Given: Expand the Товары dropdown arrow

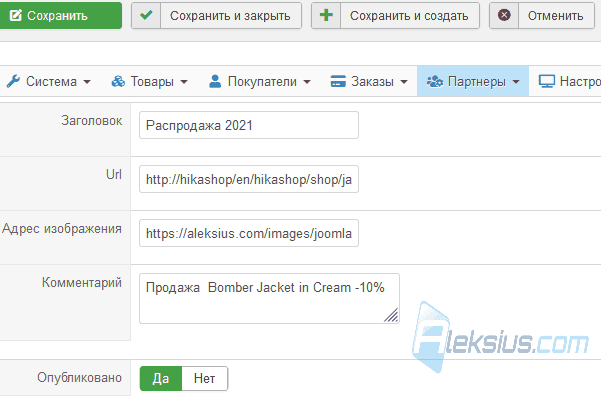Looking at the screenshot, I should click(x=184, y=82).
